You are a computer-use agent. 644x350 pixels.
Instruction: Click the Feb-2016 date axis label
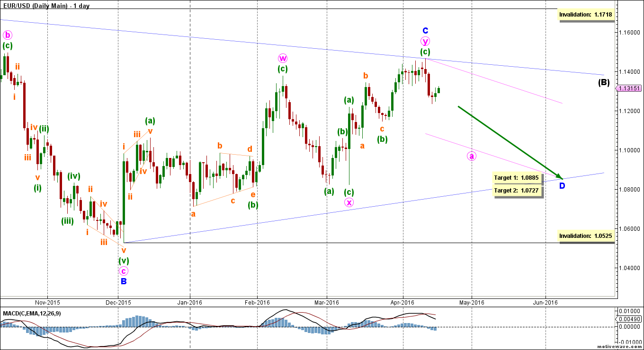coord(257,302)
